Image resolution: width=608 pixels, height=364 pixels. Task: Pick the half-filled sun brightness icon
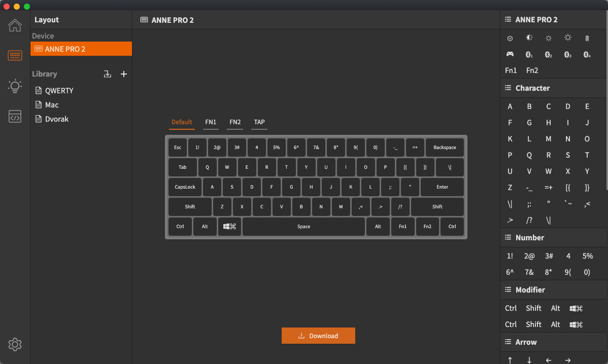click(x=529, y=38)
